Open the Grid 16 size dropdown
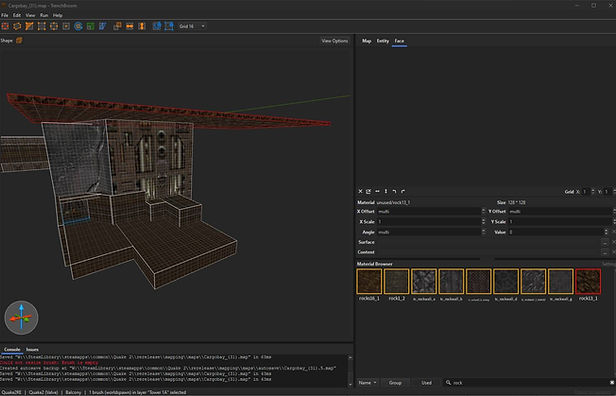 click(192, 26)
